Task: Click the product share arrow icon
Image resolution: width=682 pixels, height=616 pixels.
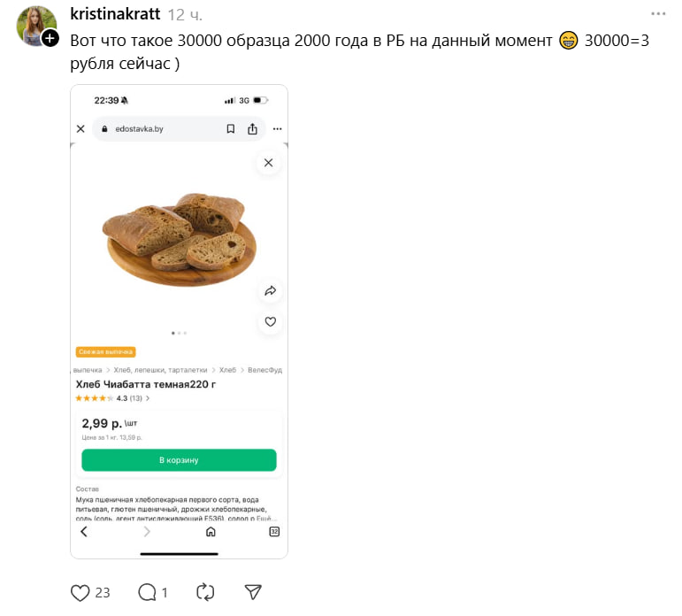Action: (x=271, y=290)
